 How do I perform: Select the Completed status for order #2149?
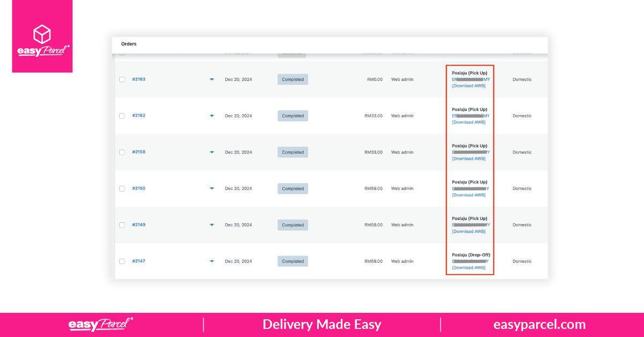tap(293, 225)
